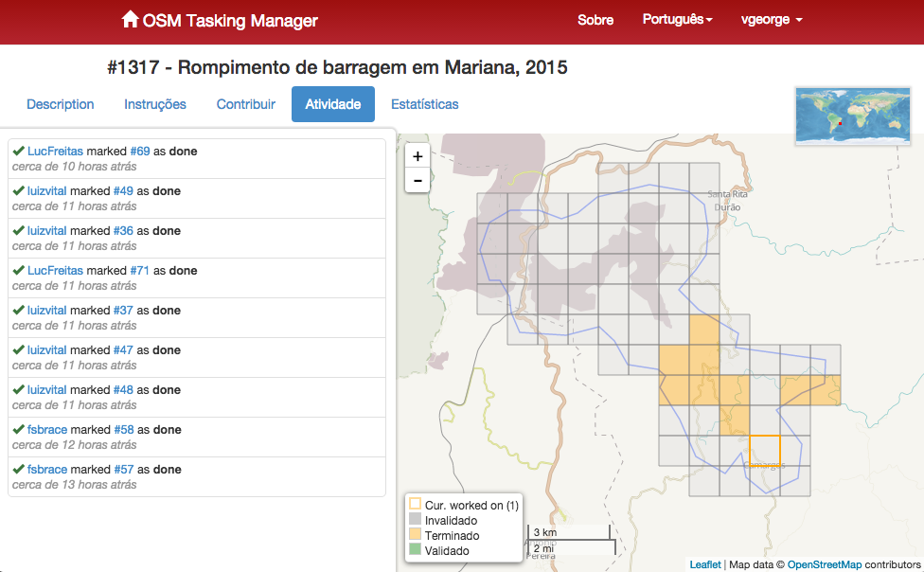Click the OSM Tasking Manager home icon
The image size is (924, 572).
(130, 19)
